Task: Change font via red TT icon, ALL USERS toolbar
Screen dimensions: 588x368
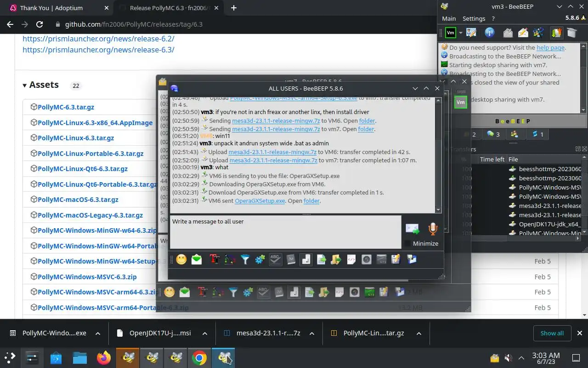Action: [215, 259]
